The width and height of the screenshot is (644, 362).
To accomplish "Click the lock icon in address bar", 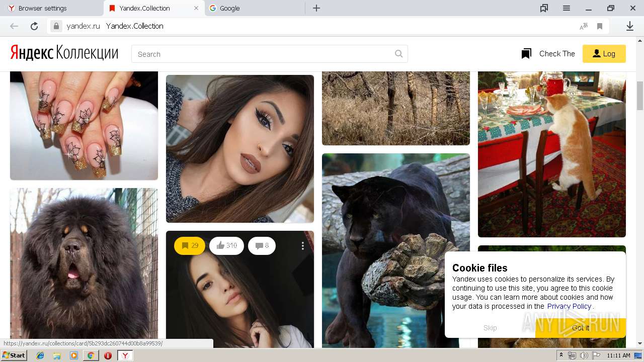I will tap(56, 26).
